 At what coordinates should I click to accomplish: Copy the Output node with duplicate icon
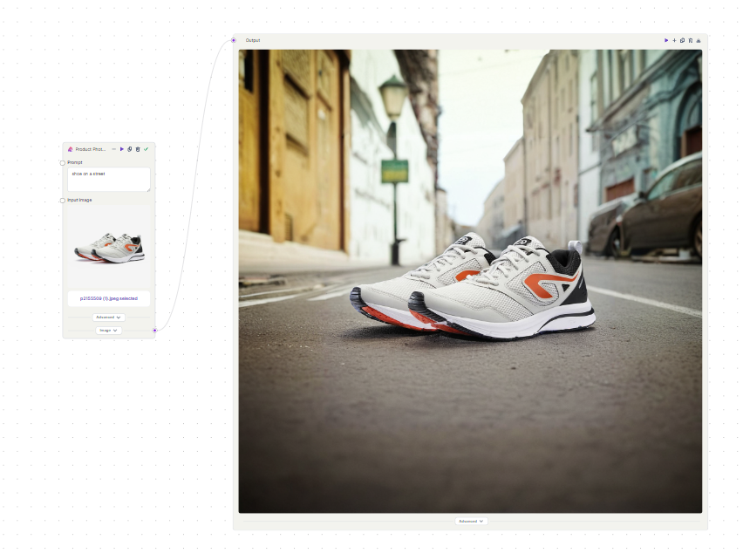pos(682,40)
